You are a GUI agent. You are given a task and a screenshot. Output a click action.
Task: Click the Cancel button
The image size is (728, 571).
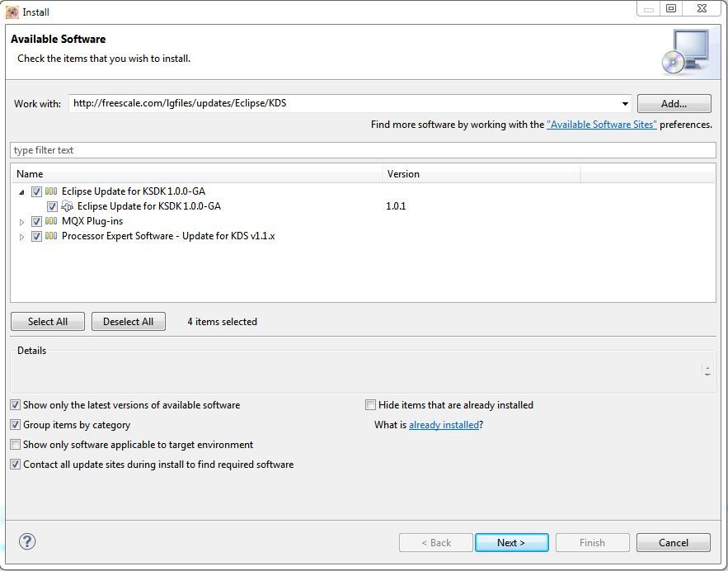point(674,543)
